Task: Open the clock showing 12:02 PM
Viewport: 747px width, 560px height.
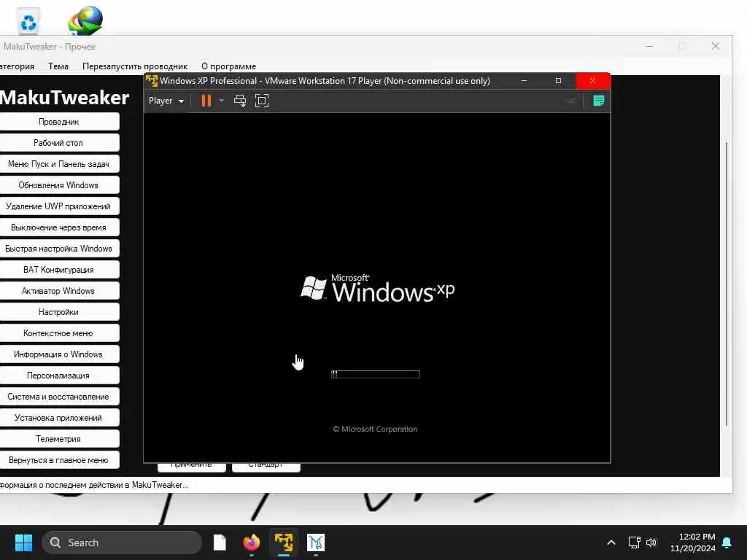Action: pyautogui.click(x=693, y=542)
